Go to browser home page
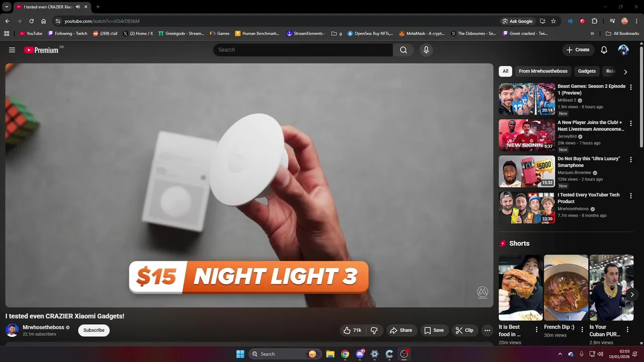644x362 pixels. click(x=43, y=21)
